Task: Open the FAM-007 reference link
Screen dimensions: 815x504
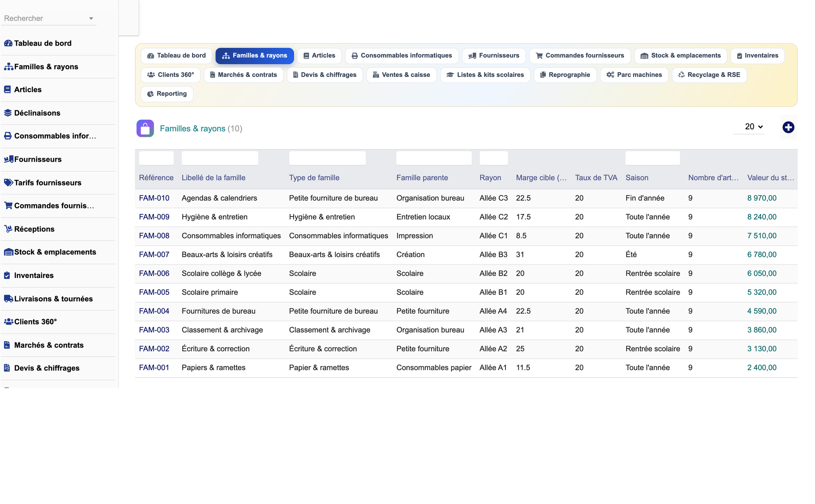Action: pyautogui.click(x=154, y=255)
